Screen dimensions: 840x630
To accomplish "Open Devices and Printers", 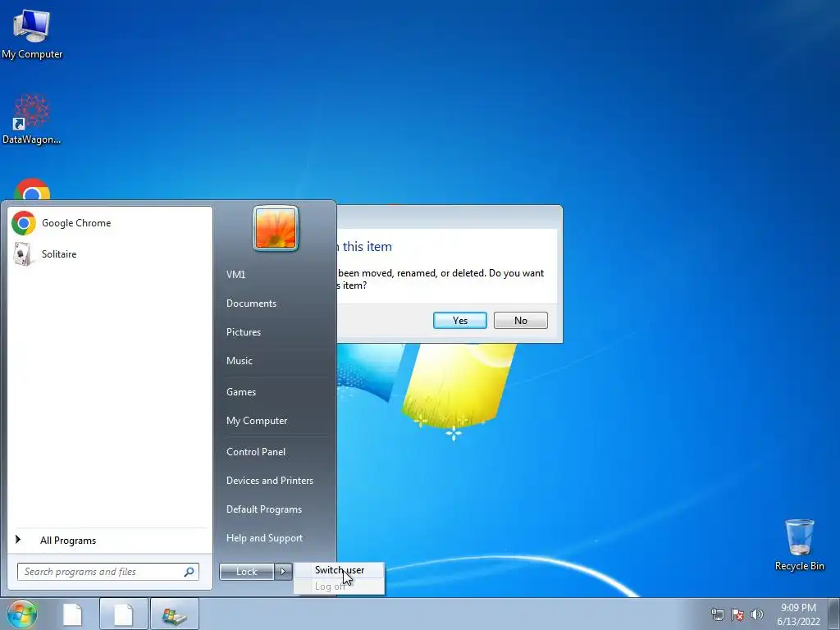I will pyautogui.click(x=269, y=481).
